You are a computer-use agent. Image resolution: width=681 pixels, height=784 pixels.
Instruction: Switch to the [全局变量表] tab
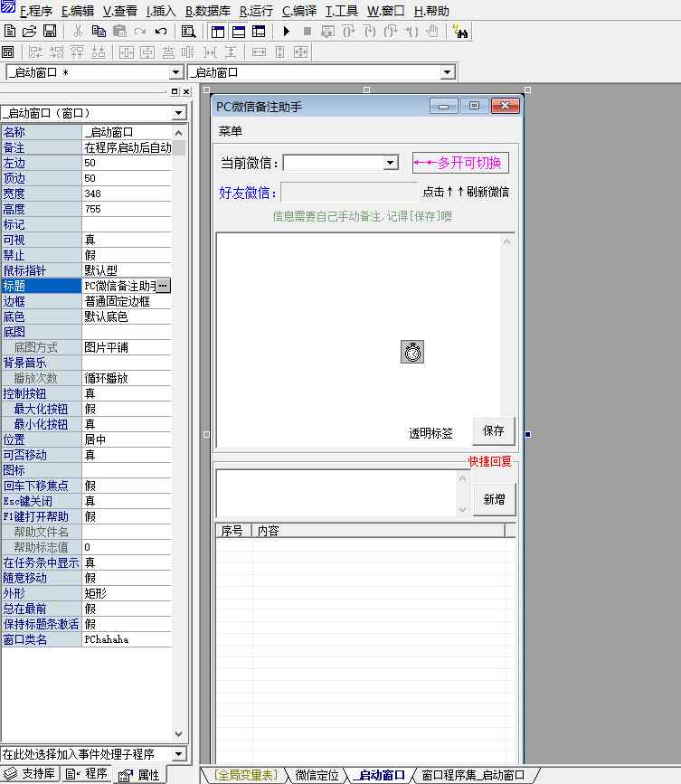(245, 775)
